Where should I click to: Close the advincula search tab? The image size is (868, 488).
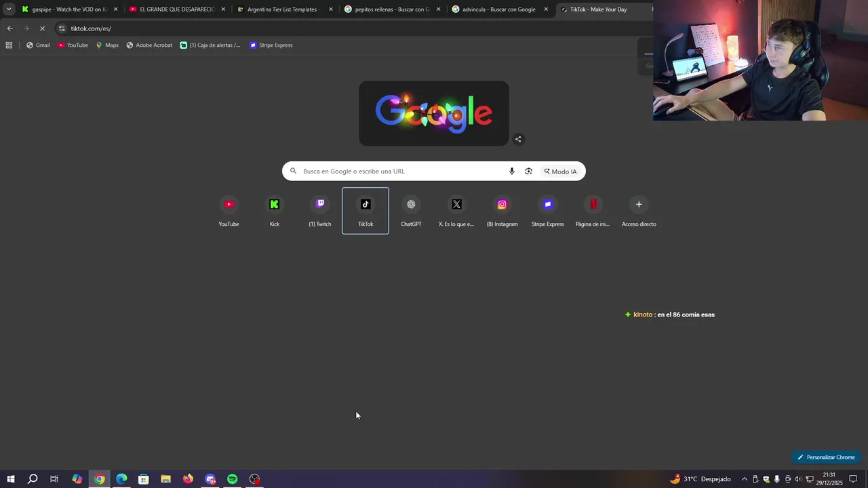tap(546, 9)
